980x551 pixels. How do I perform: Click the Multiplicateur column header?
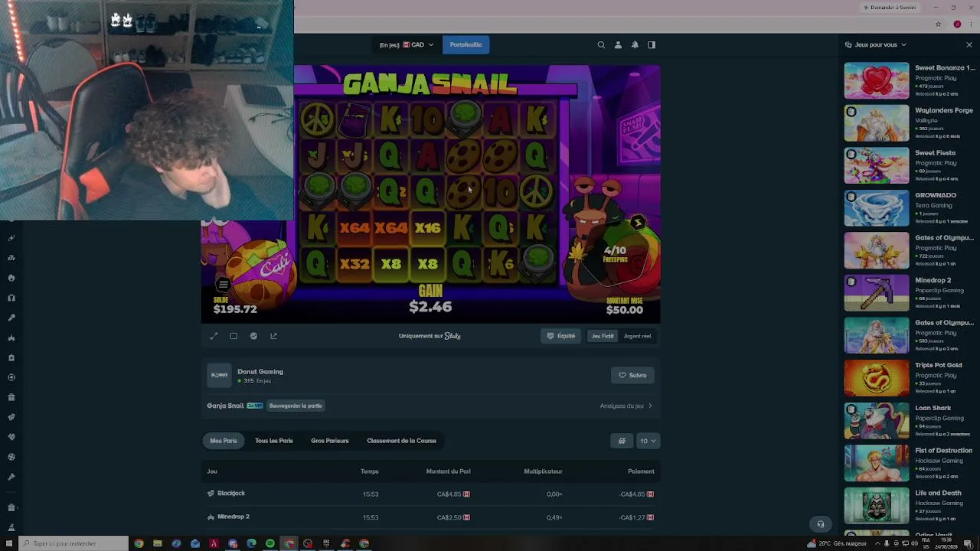tap(543, 471)
